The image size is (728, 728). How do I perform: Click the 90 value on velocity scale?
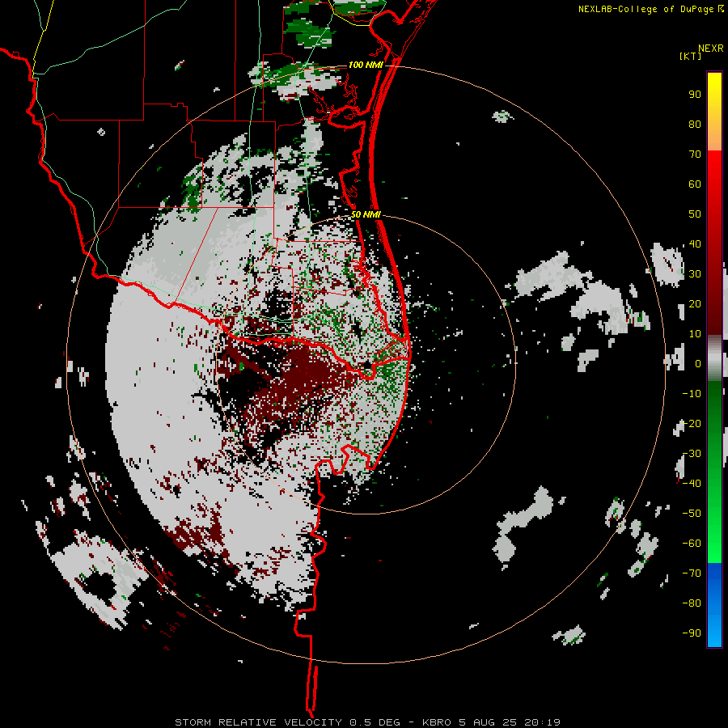(x=695, y=95)
